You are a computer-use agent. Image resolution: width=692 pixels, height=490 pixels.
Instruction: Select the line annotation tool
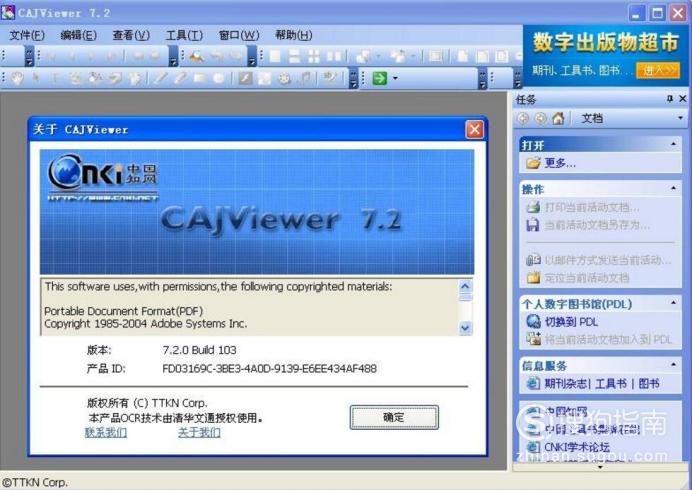point(160,78)
